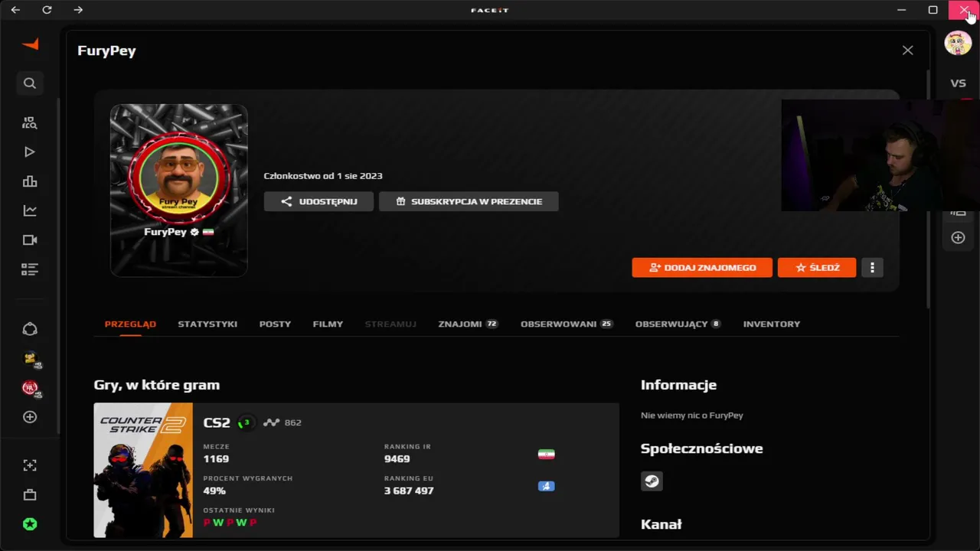This screenshot has width=980, height=551.
Task: Click the 'Nie wiemy nic o FuryPey' text
Action: point(692,416)
